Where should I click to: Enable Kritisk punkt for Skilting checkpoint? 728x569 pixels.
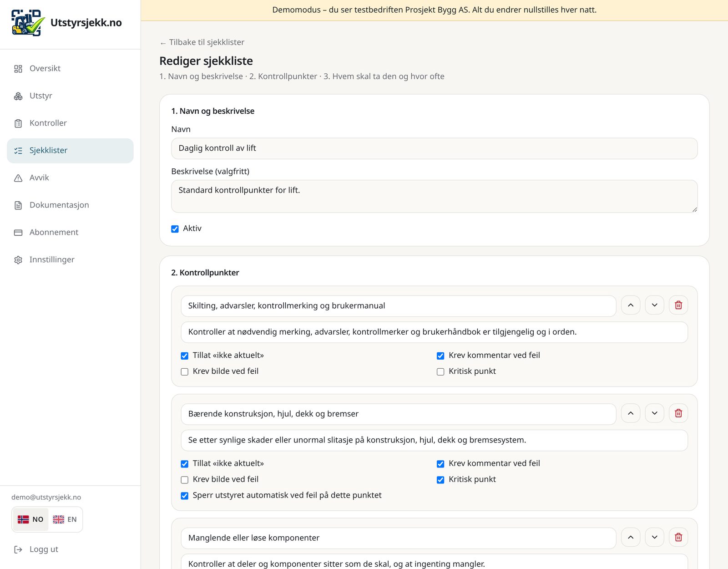tap(440, 372)
